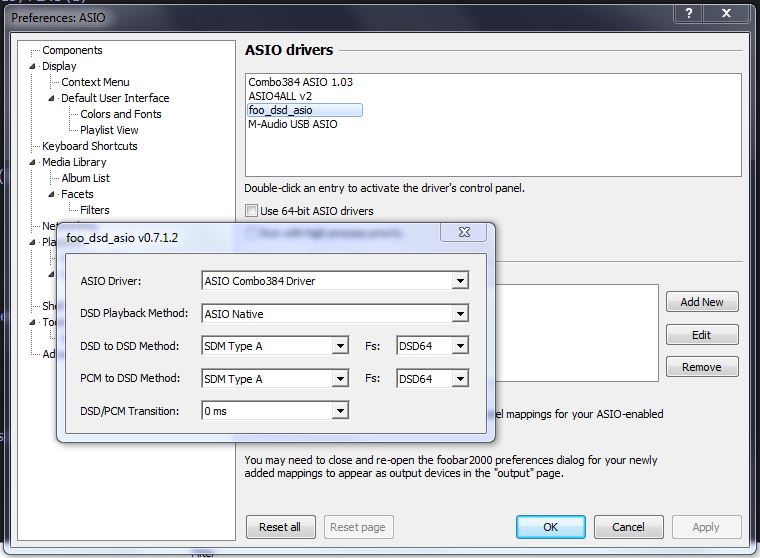Collapse the Display tree node

[32, 66]
